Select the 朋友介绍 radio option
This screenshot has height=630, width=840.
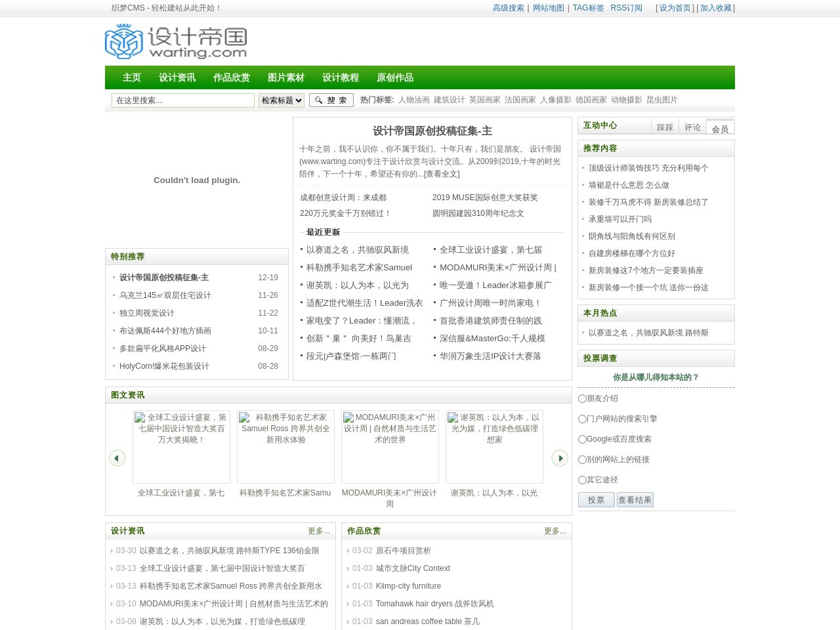582,398
